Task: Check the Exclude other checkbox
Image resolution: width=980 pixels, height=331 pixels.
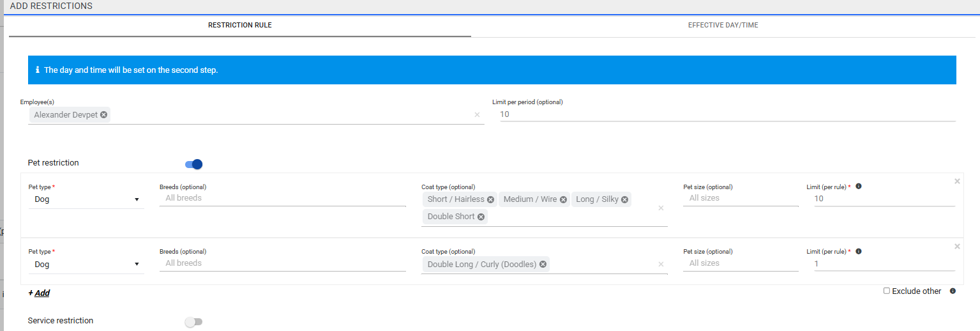Action: (x=886, y=291)
